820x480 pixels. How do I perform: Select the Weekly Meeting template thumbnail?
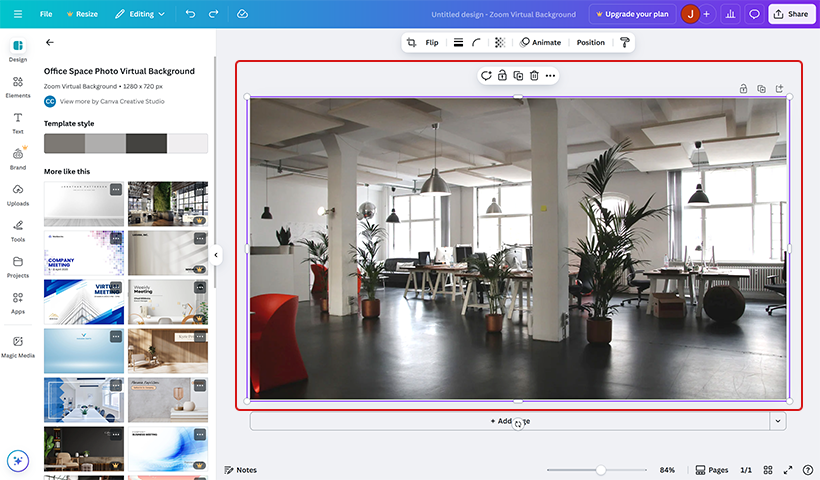pos(168,302)
